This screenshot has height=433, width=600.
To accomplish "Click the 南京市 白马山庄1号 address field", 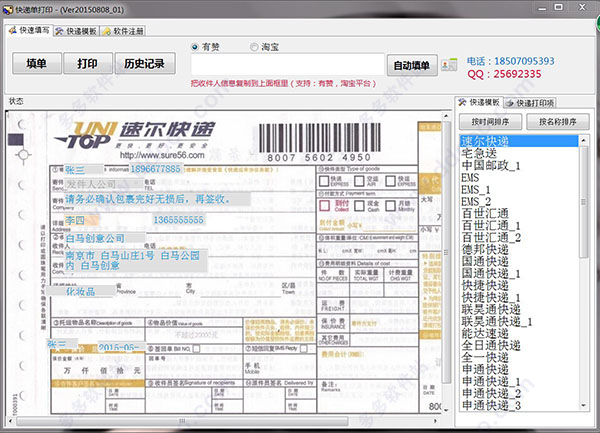I will (135, 260).
